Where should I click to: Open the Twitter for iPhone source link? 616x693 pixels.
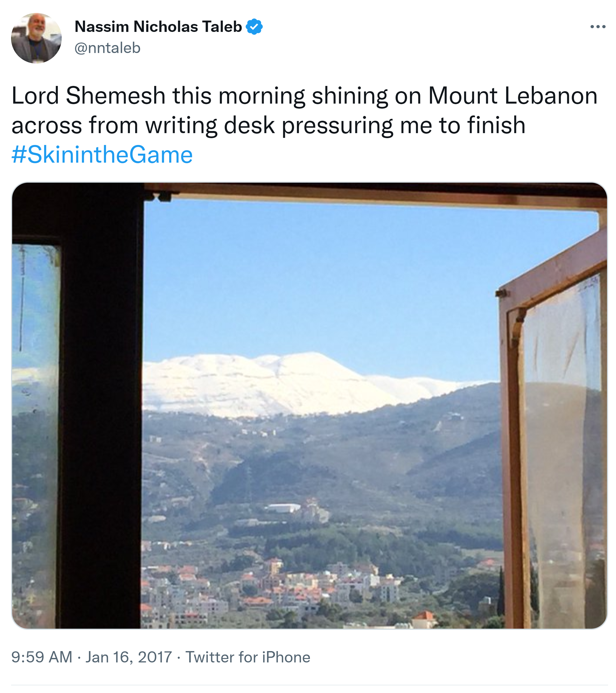pyautogui.click(x=248, y=657)
